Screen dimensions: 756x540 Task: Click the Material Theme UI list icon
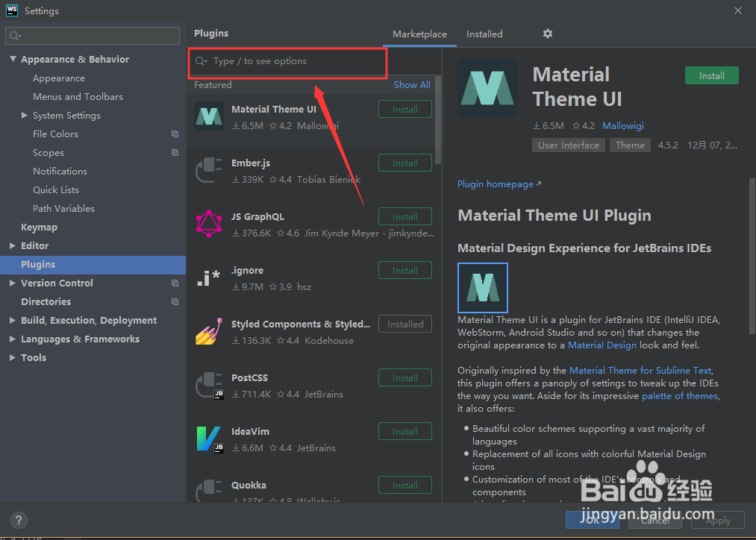pyautogui.click(x=209, y=116)
